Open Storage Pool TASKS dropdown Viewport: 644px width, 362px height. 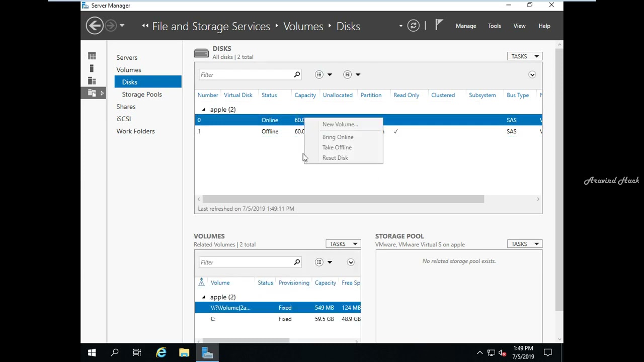(525, 244)
